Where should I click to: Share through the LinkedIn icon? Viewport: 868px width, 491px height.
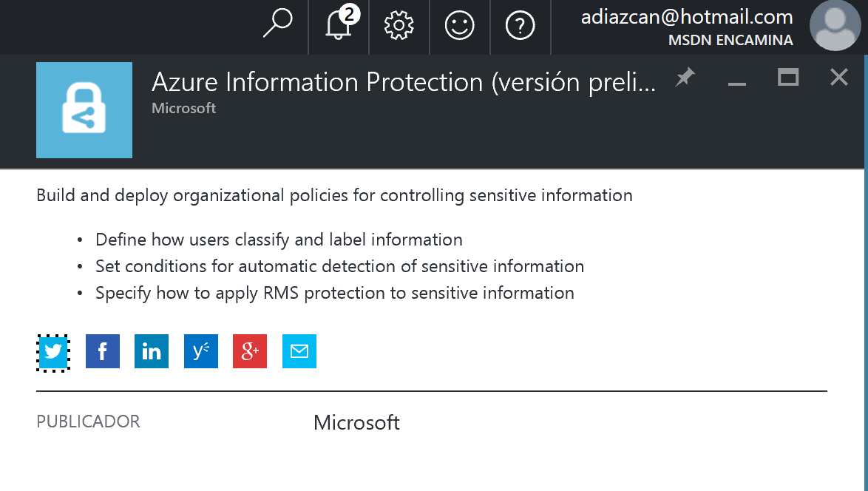point(151,352)
